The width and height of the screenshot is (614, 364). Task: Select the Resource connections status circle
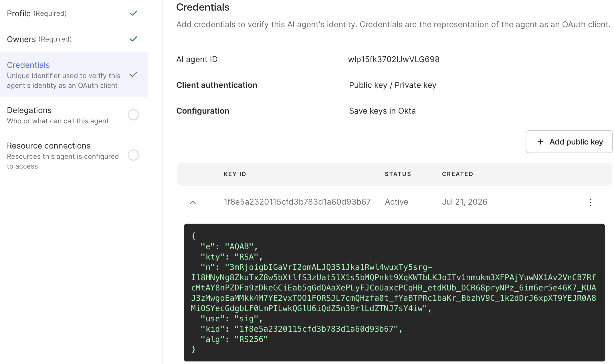click(133, 155)
